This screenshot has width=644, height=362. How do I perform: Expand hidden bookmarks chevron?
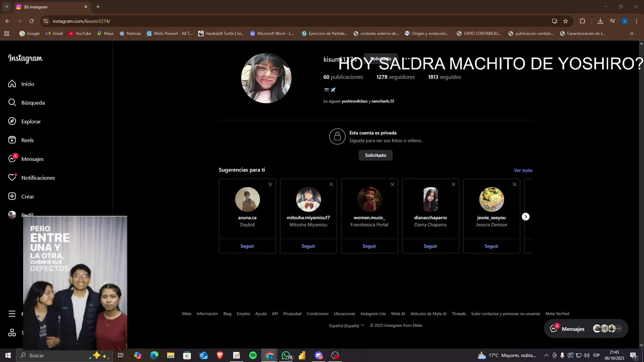tap(632, 34)
